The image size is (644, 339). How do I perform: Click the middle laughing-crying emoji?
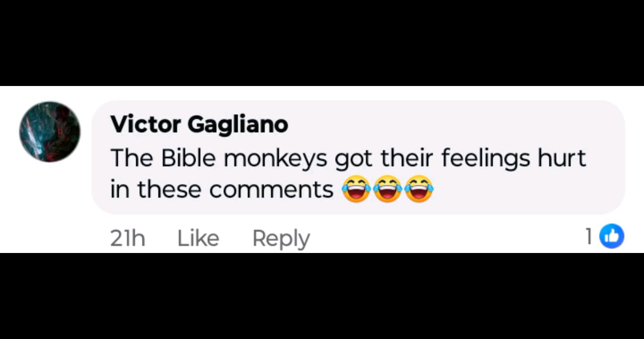387,189
